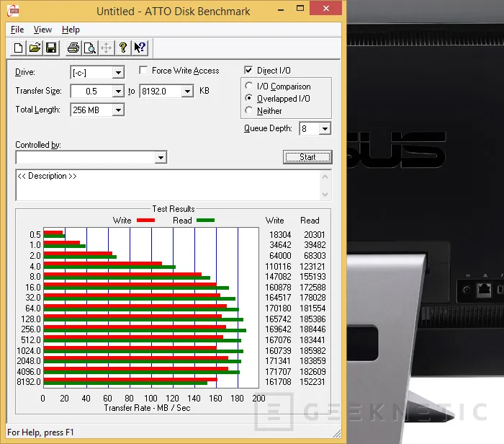This screenshot has height=444, width=504.
Task: Click the Test Results group title
Action: (174, 209)
